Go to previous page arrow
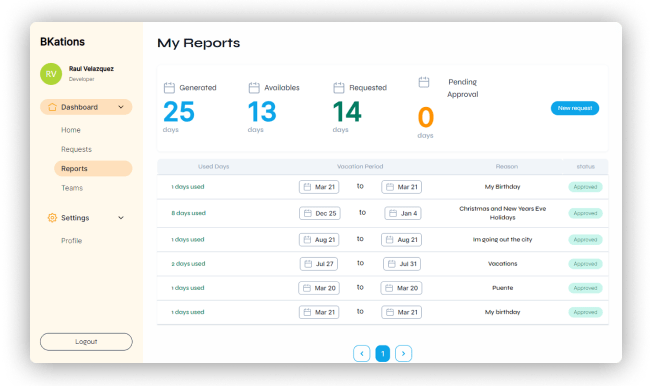The width and height of the screenshot is (652, 386). coord(362,354)
